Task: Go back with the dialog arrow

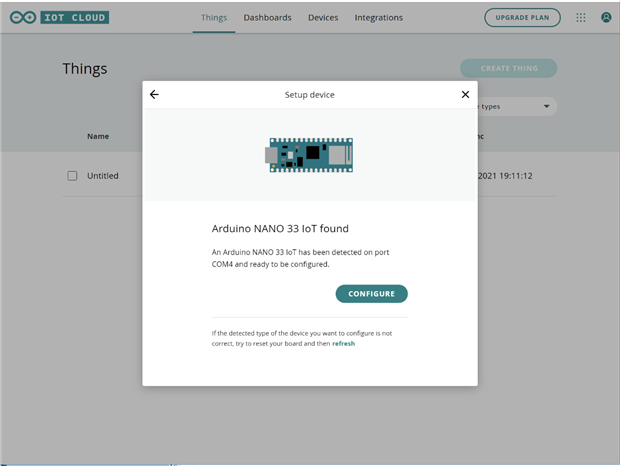Action: (154, 94)
